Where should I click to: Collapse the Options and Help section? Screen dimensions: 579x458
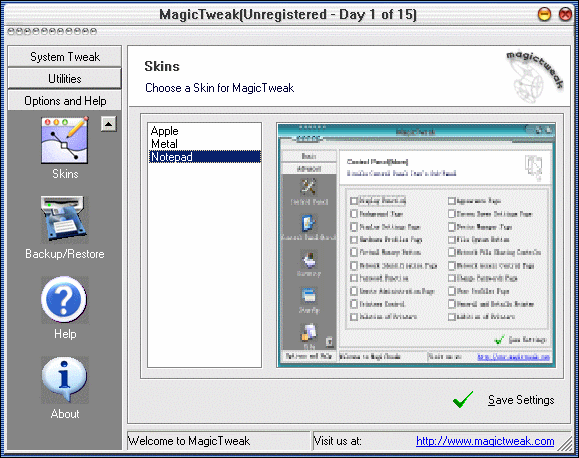point(65,100)
